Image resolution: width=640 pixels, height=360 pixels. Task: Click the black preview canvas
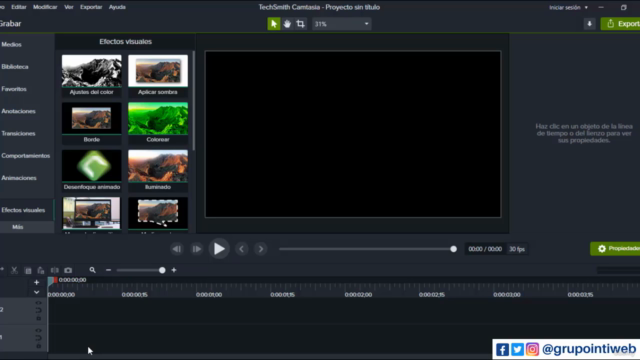tap(353, 134)
